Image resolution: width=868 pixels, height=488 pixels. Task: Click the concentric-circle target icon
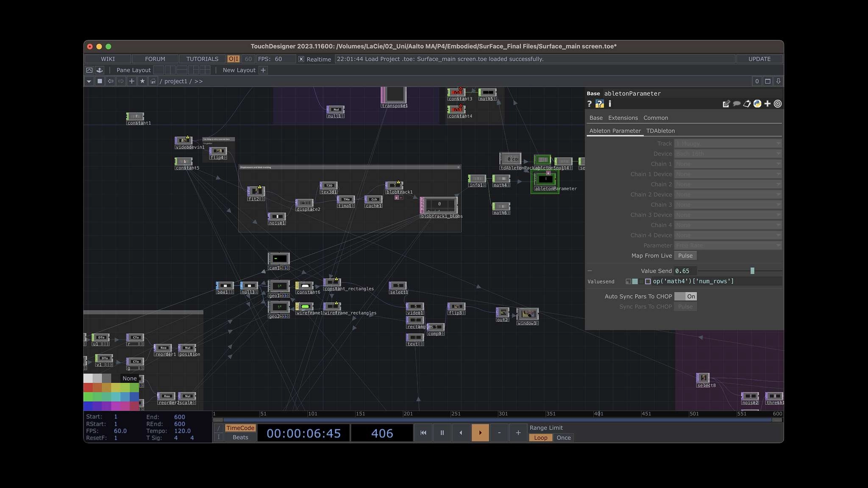pos(778,104)
